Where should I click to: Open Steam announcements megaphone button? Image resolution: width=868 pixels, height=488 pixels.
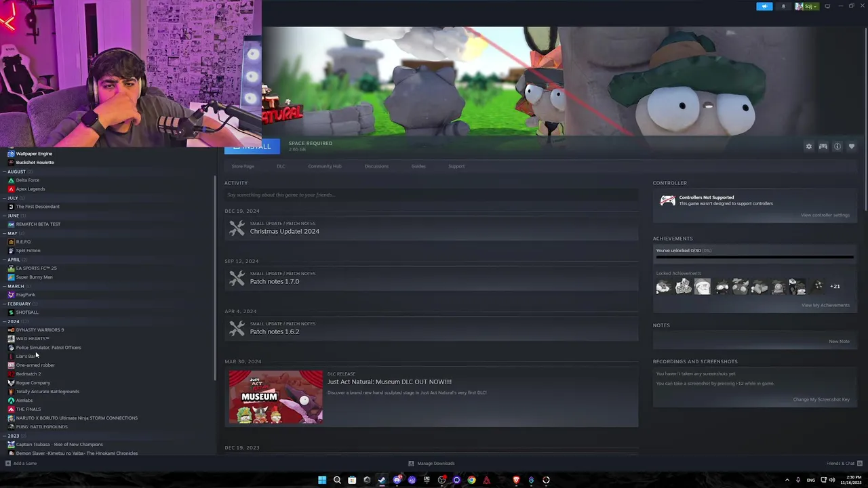click(764, 6)
